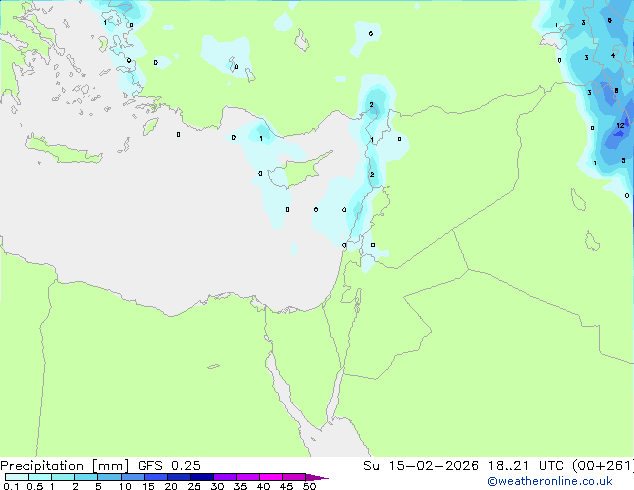Viewport: 634px width, 490px height.
Task: Click the legend label '50'
Action: coord(309,486)
